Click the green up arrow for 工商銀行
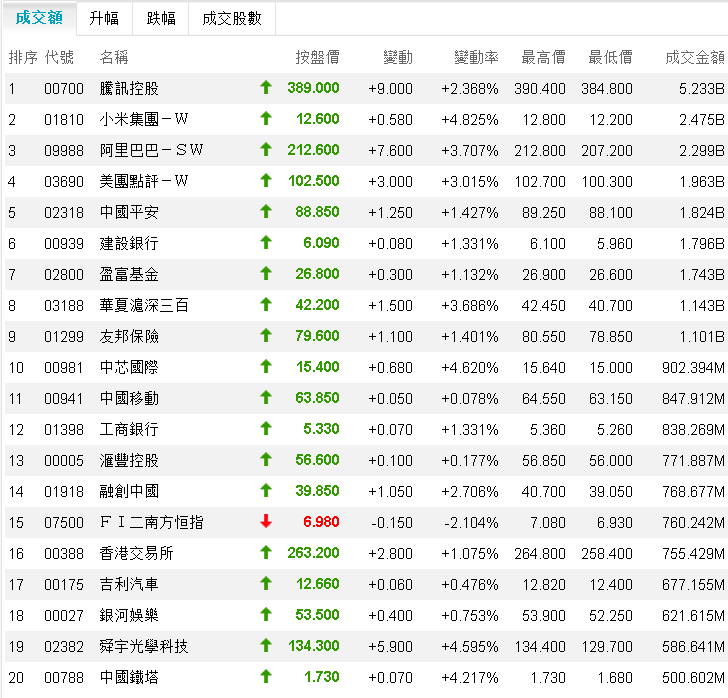 (x=266, y=429)
